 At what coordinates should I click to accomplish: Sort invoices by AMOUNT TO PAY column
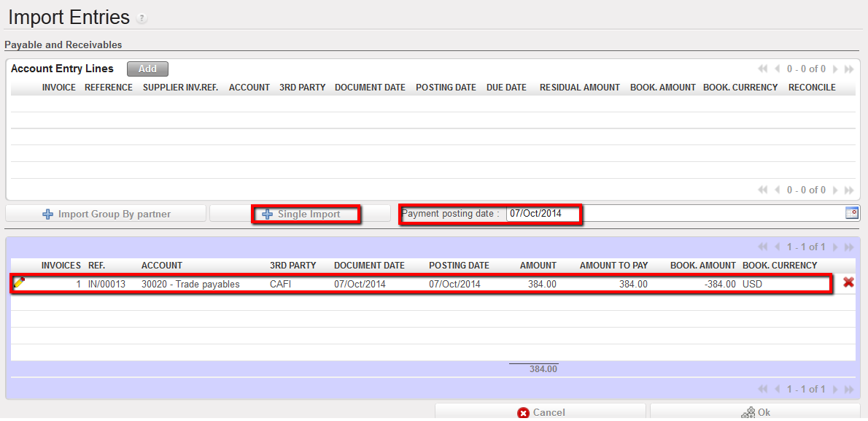coord(613,266)
